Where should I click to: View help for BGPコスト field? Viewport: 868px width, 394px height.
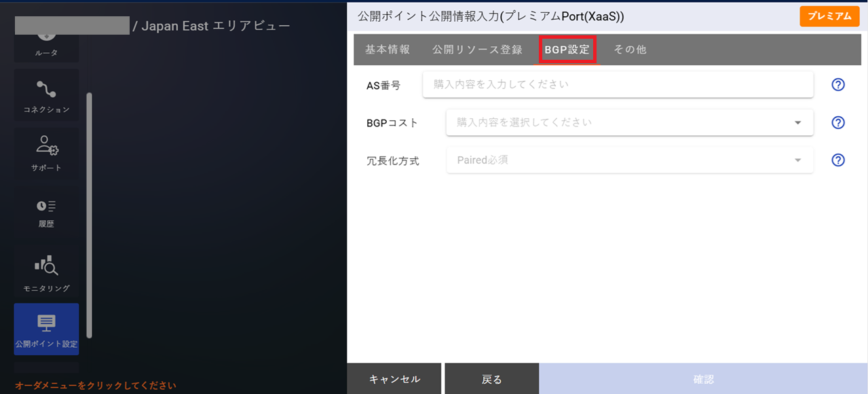(837, 122)
